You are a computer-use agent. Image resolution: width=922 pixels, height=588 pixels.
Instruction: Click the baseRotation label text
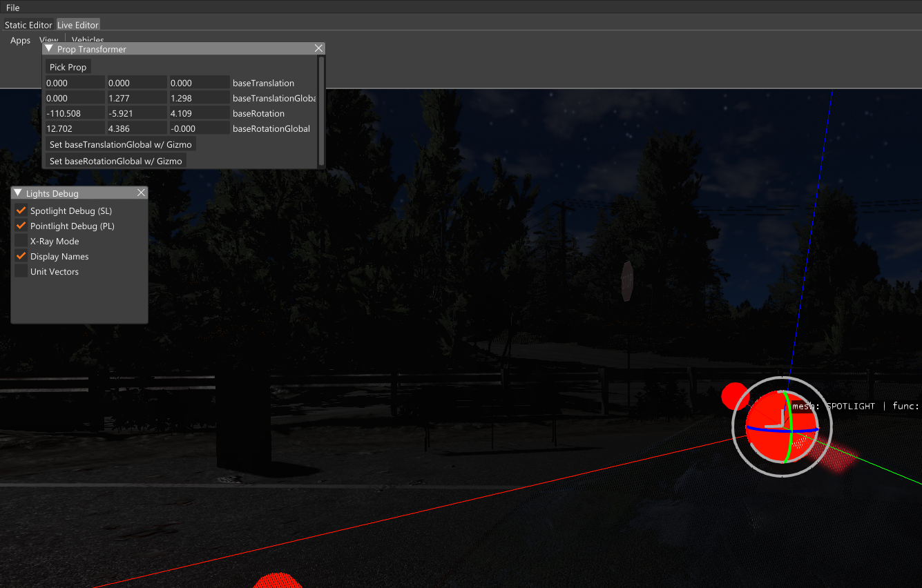pyautogui.click(x=258, y=113)
